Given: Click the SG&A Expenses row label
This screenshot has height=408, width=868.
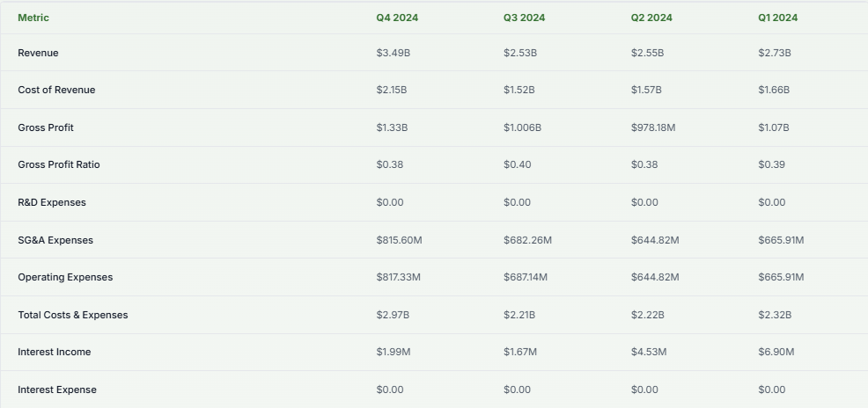Looking at the screenshot, I should 55,240.
